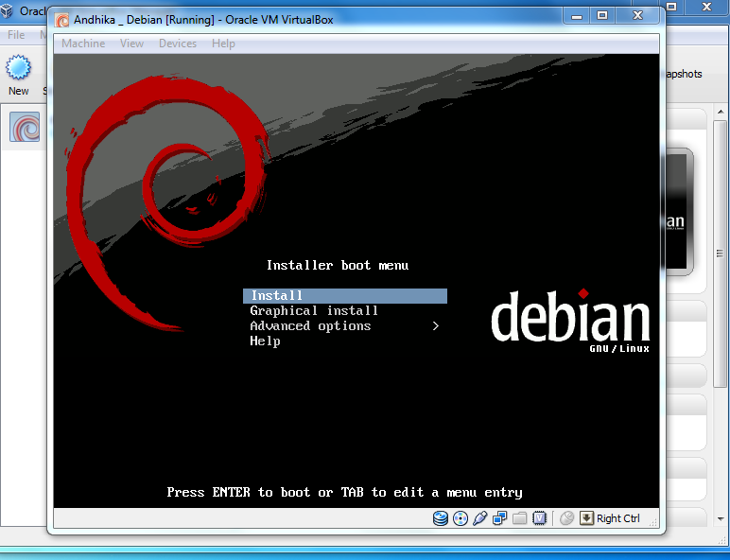This screenshot has width=730, height=560.
Task: Click the VM preview thumbnail in Manager
Action: (679, 212)
